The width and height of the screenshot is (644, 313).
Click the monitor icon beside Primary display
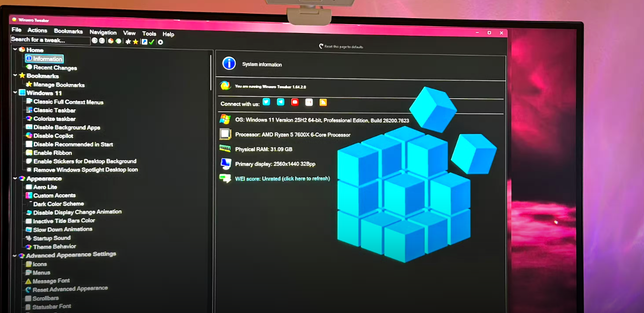pos(225,164)
